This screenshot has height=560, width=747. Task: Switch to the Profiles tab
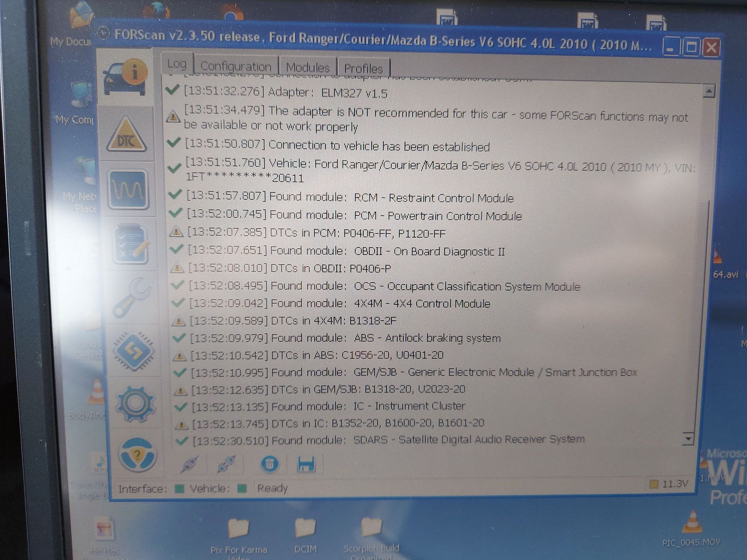click(x=363, y=69)
